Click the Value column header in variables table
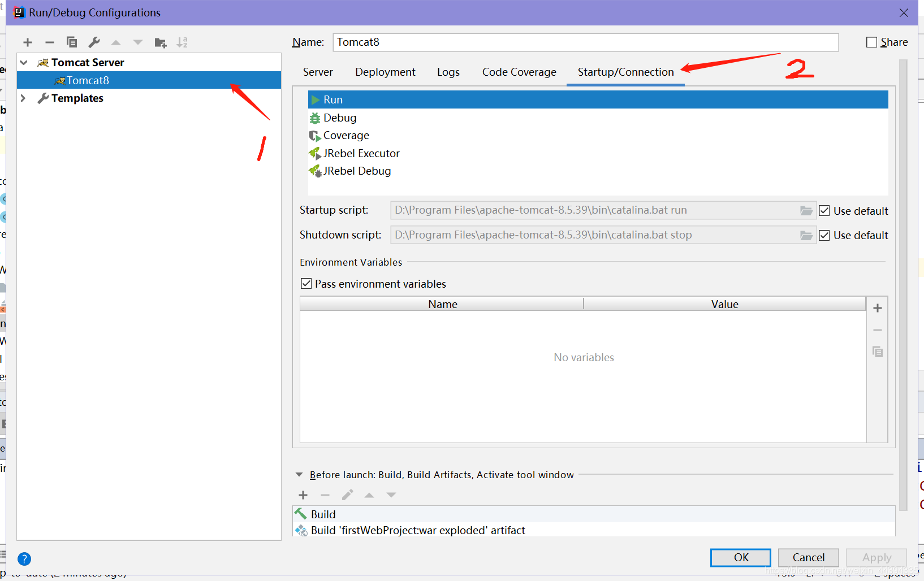The width and height of the screenshot is (924, 581). [x=725, y=304]
